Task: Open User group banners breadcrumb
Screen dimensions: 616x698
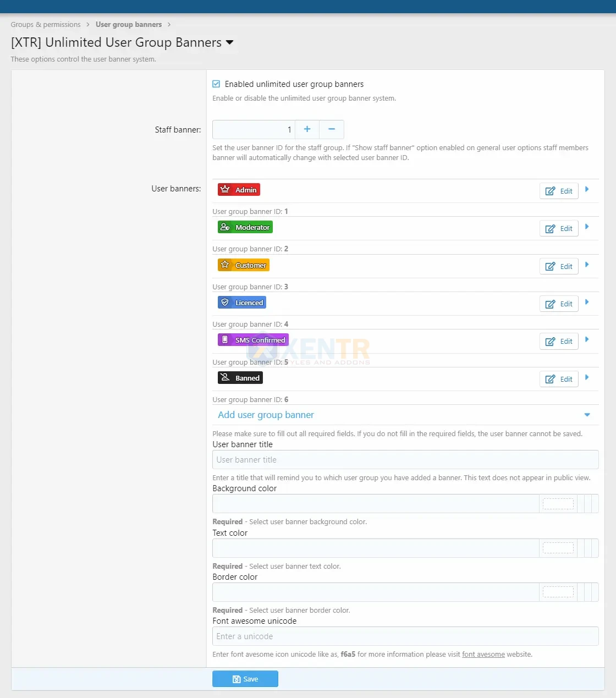Action: click(x=129, y=25)
